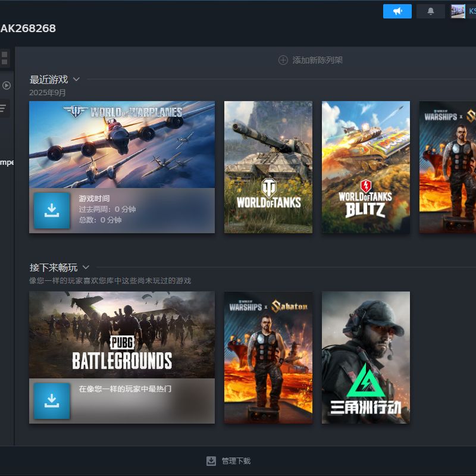Expand the 最近游戏 shelf dropdown
Image resolution: width=476 pixels, height=476 pixels.
(x=76, y=79)
